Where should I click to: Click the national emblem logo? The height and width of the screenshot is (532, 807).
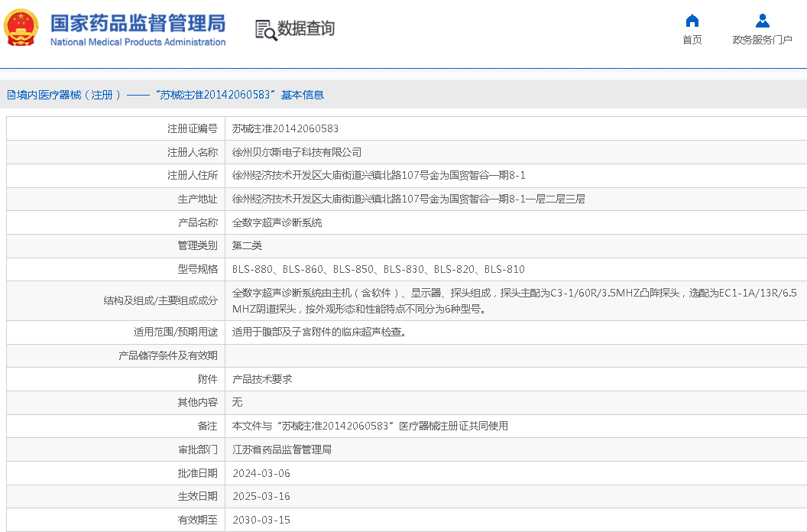(21, 28)
